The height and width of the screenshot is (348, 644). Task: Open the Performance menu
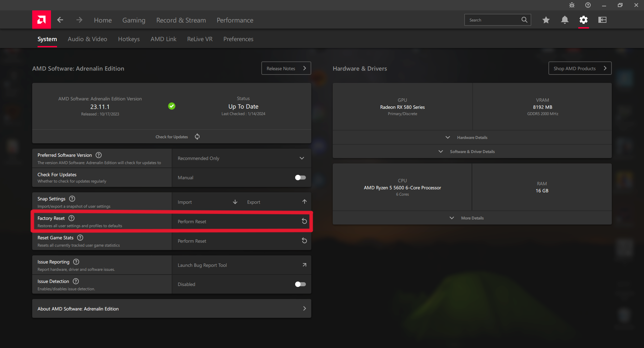pyautogui.click(x=235, y=20)
